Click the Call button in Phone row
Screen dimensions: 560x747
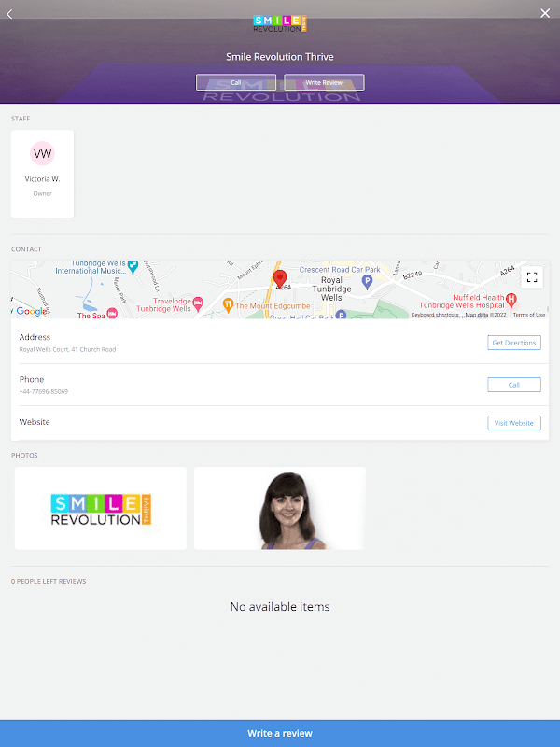pyautogui.click(x=514, y=385)
